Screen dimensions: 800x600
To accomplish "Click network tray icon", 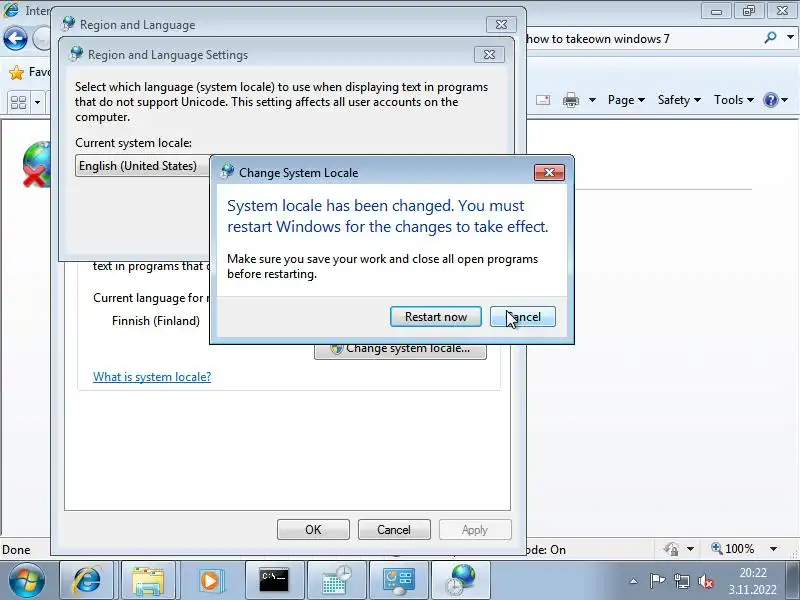I will [x=682, y=581].
